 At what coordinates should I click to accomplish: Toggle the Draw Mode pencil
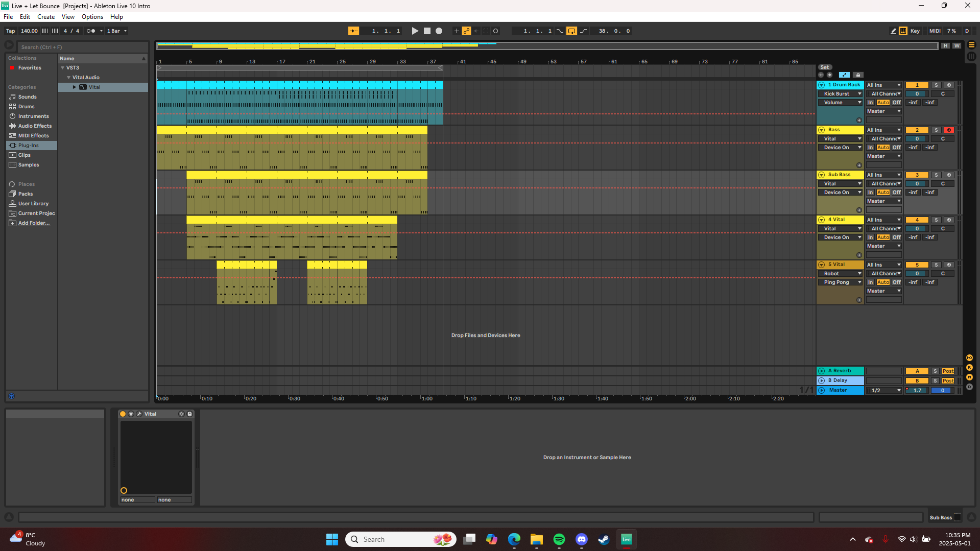tap(893, 31)
